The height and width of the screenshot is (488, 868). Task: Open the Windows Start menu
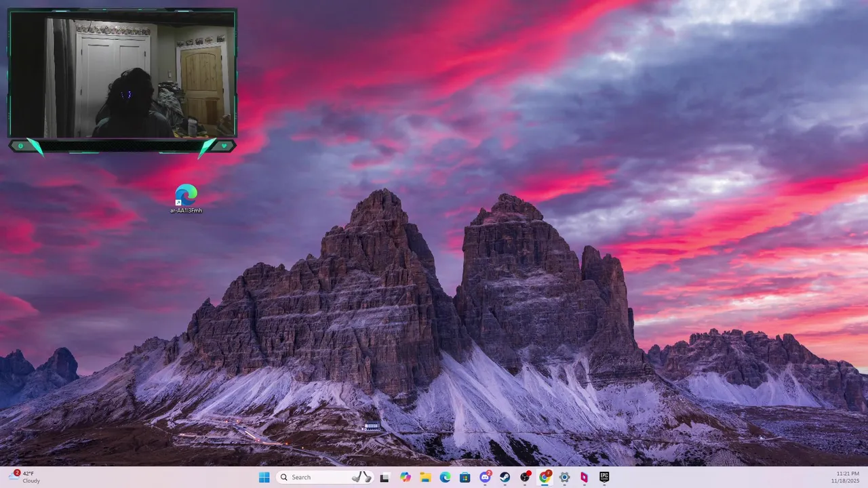click(x=264, y=477)
